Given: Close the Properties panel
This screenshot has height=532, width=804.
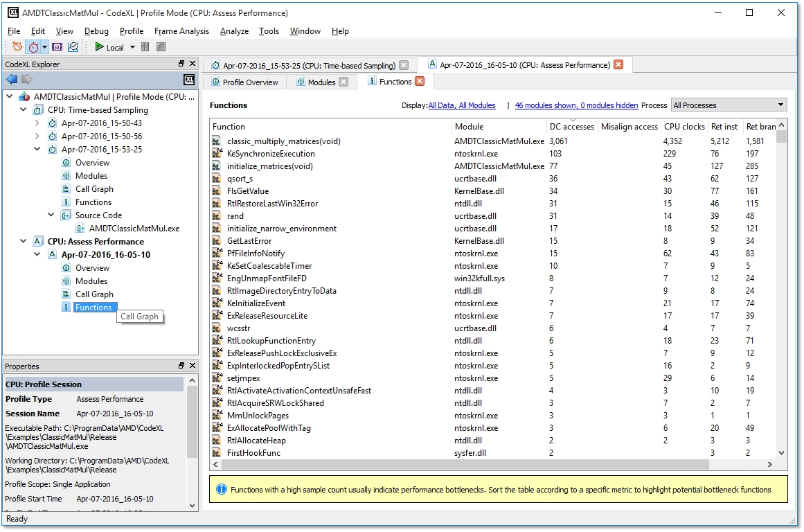Looking at the screenshot, I should pyautogui.click(x=193, y=366).
